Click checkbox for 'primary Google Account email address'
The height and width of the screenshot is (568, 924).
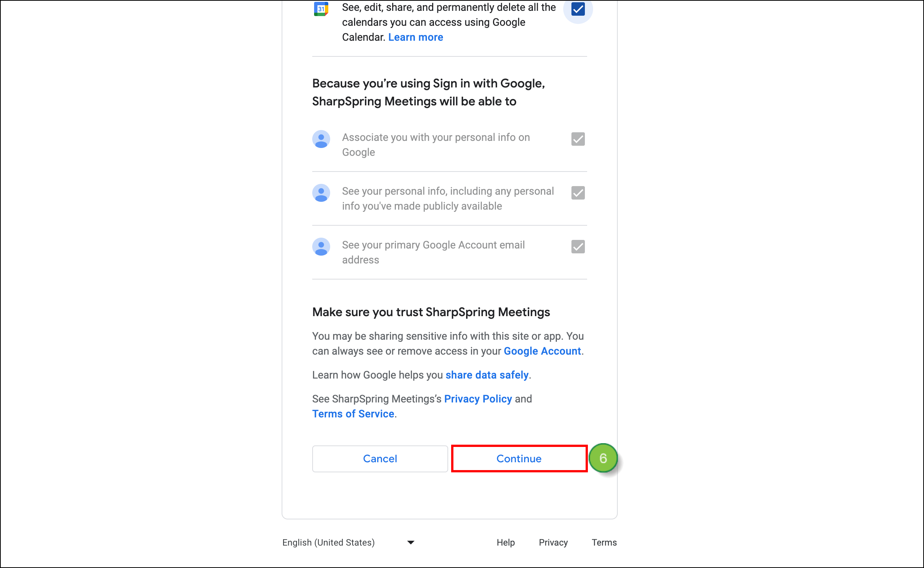(x=578, y=246)
